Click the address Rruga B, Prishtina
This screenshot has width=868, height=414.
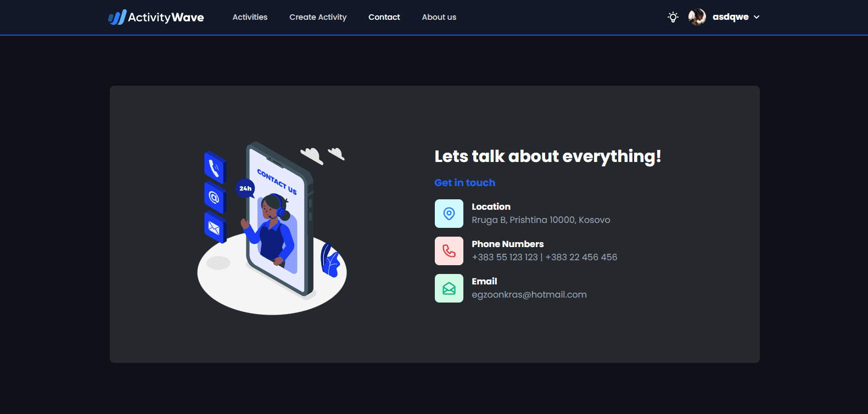coord(541,220)
